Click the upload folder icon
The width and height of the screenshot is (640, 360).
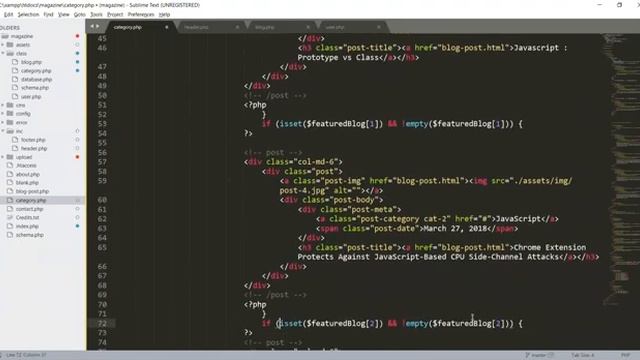coord(10,157)
